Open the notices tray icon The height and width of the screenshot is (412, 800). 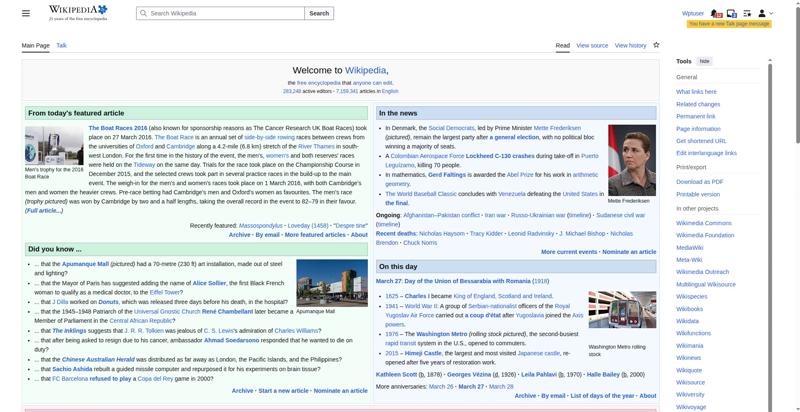tap(732, 13)
